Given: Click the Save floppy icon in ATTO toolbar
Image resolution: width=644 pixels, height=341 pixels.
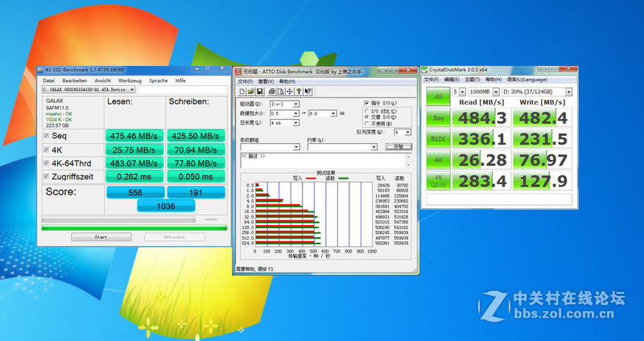Looking at the screenshot, I should [258, 91].
